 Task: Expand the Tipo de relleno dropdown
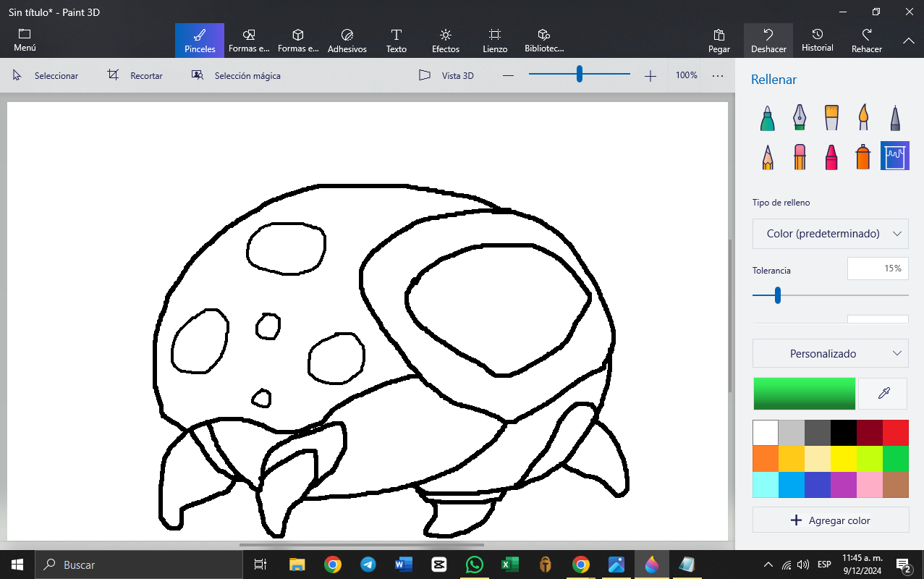(831, 234)
